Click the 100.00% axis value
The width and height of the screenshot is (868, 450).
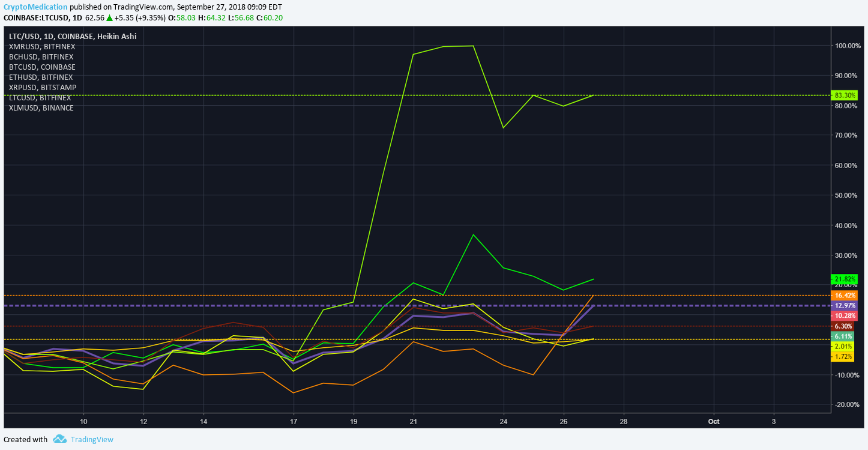pos(848,46)
